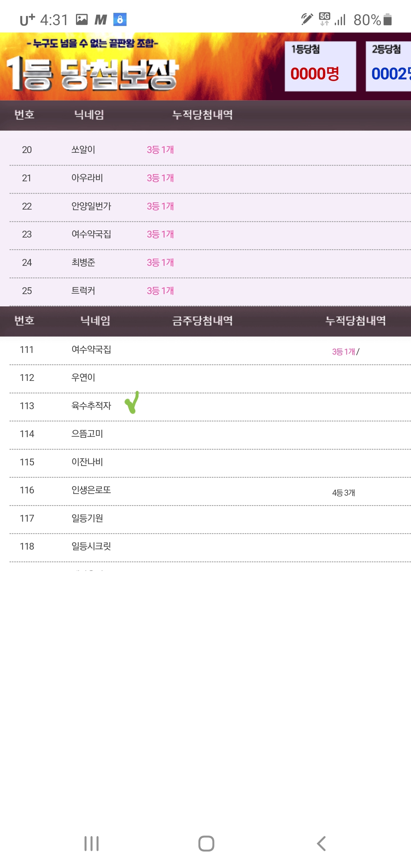Tap the battery icon in status bar
The height and width of the screenshot is (868, 411).
[388, 19]
